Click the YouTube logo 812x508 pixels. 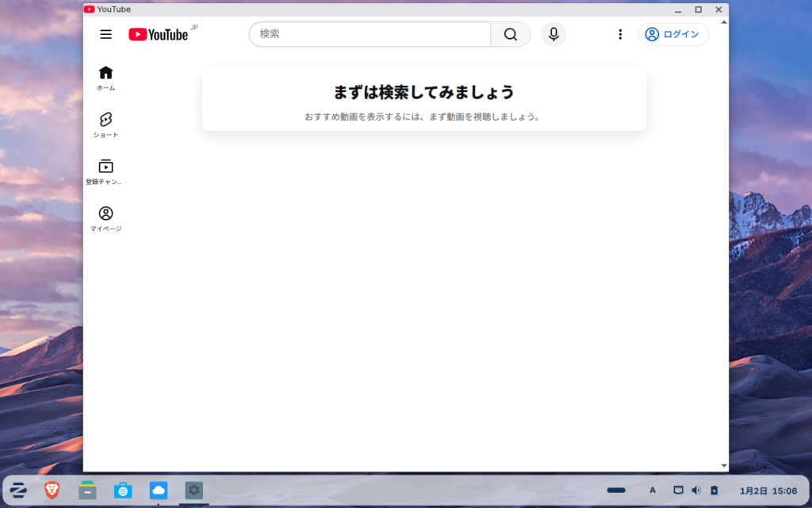click(159, 34)
